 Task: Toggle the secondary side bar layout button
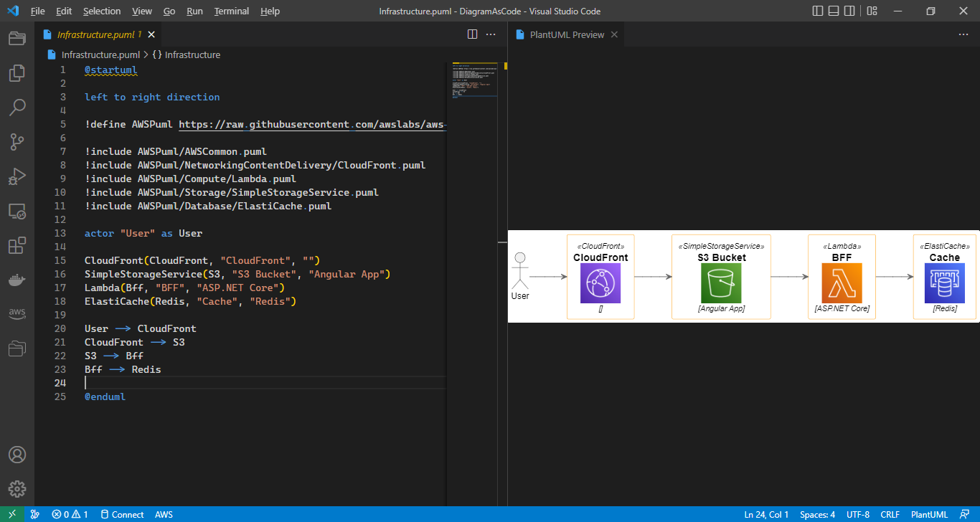coord(851,11)
